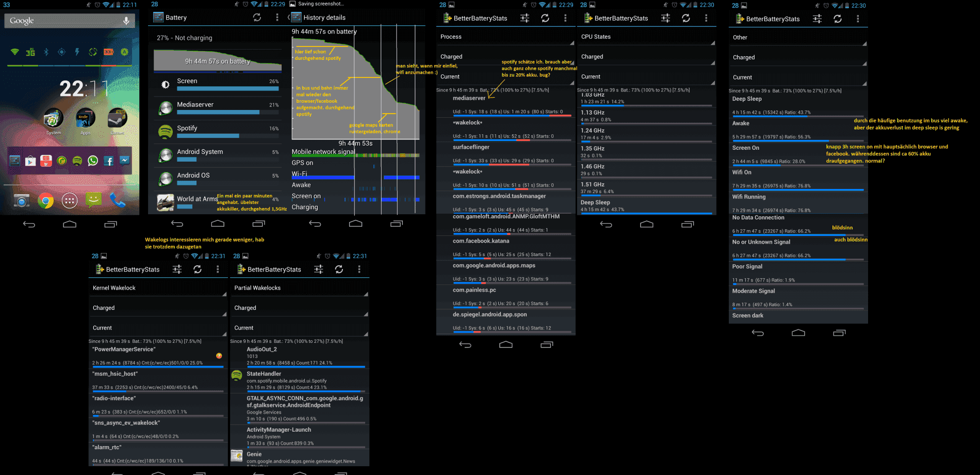Open overflow menu on Other stats screen

coord(858,19)
